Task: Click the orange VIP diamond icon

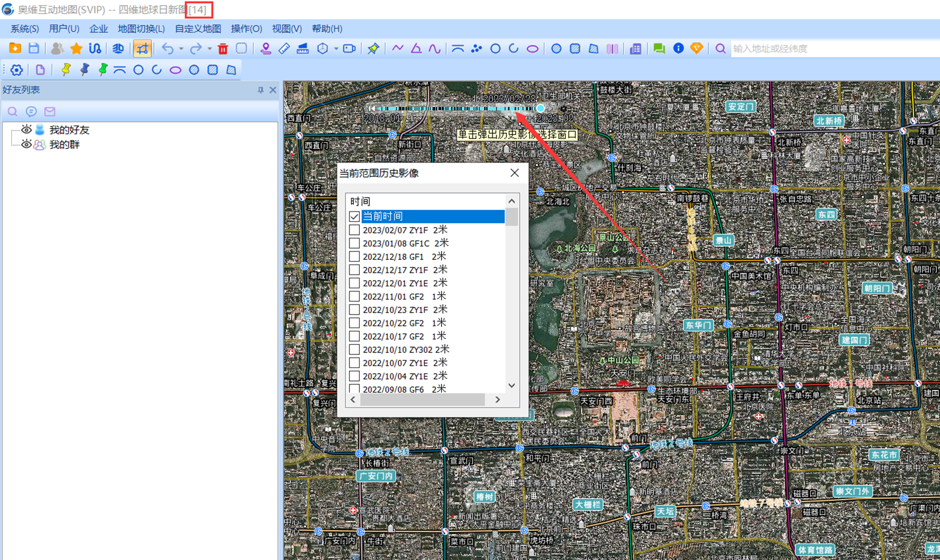Action: click(697, 48)
